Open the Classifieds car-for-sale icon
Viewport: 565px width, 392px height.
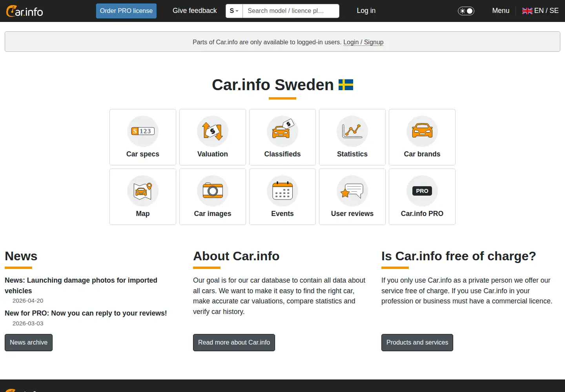[x=282, y=131]
